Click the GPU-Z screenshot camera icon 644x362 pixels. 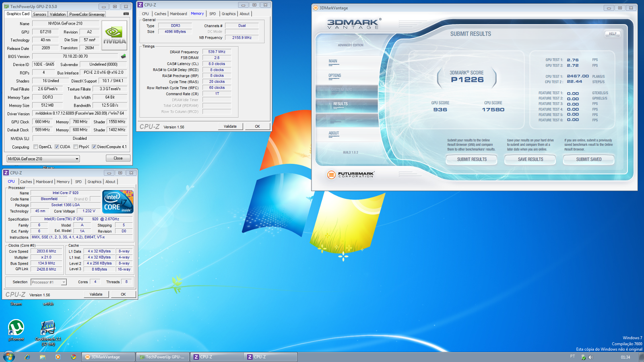pyautogui.click(x=126, y=14)
